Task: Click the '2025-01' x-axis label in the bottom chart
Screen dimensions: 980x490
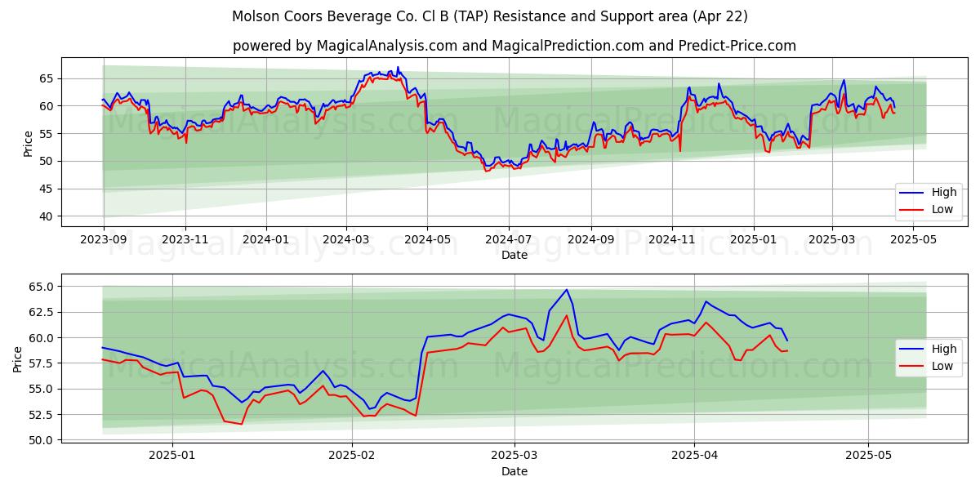Action: [173, 456]
